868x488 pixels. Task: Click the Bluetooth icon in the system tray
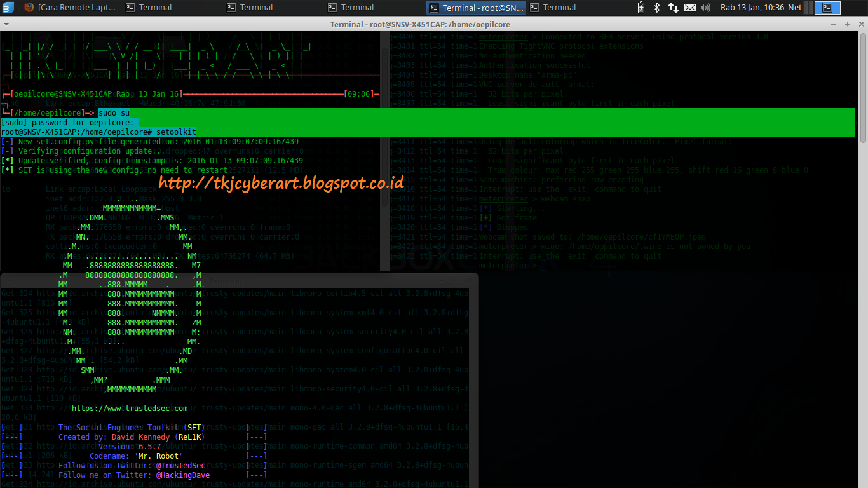click(656, 8)
